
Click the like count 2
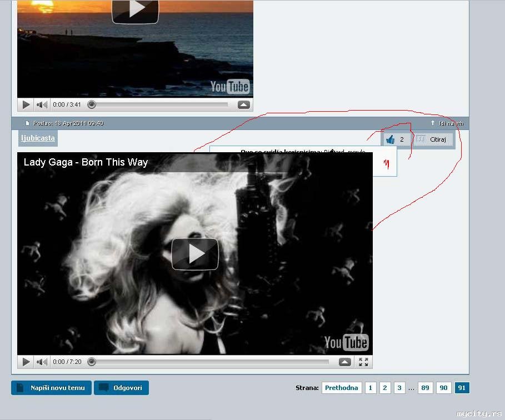coord(402,139)
